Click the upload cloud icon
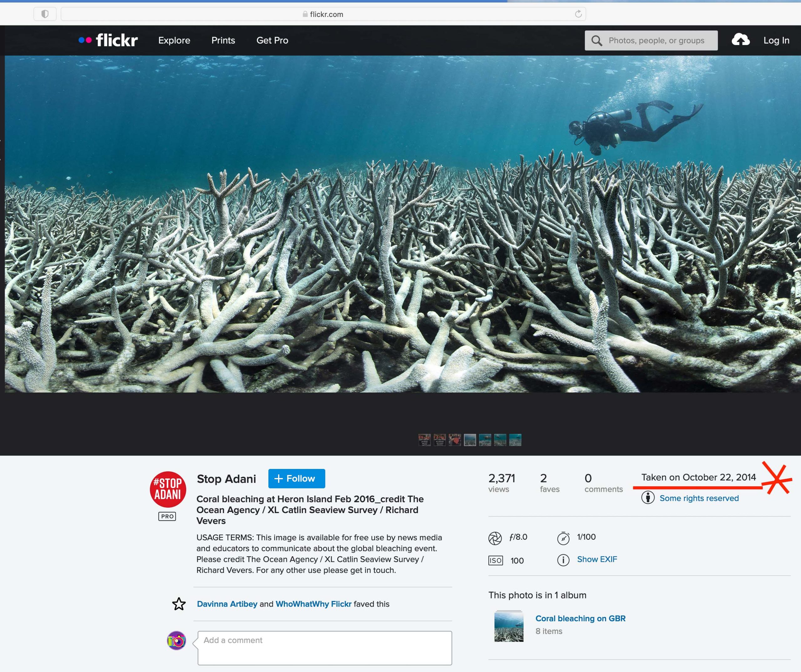 (740, 40)
